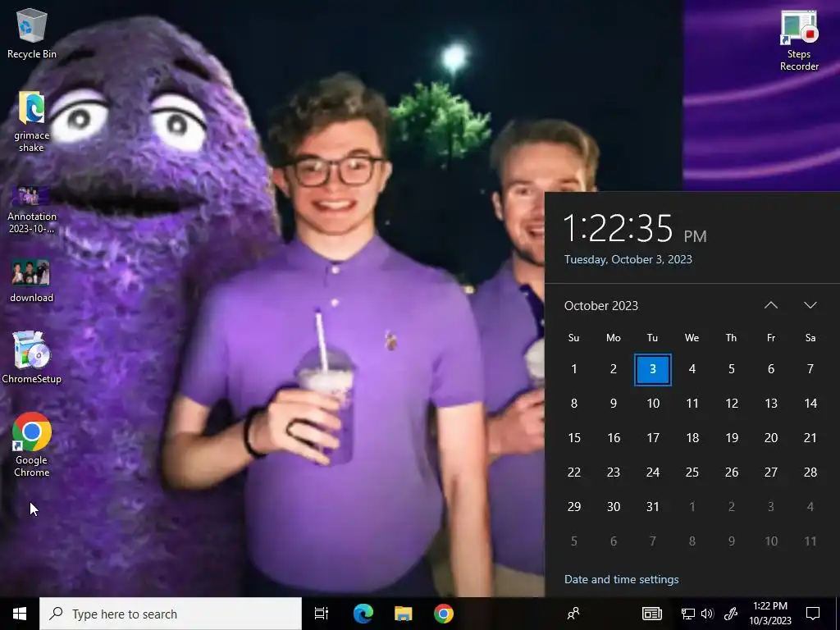The width and height of the screenshot is (840, 630).
Task: Select the Annotation 2023-10 image file
Action: 32,210
